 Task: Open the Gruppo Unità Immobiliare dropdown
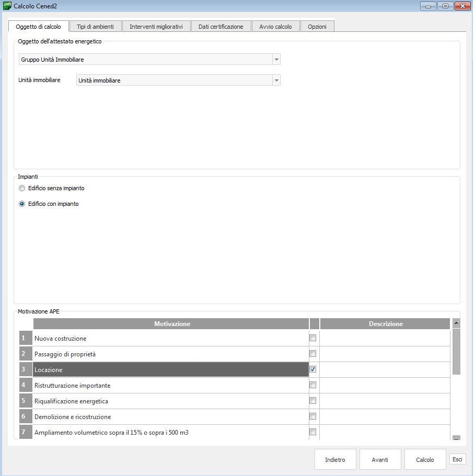(276, 60)
